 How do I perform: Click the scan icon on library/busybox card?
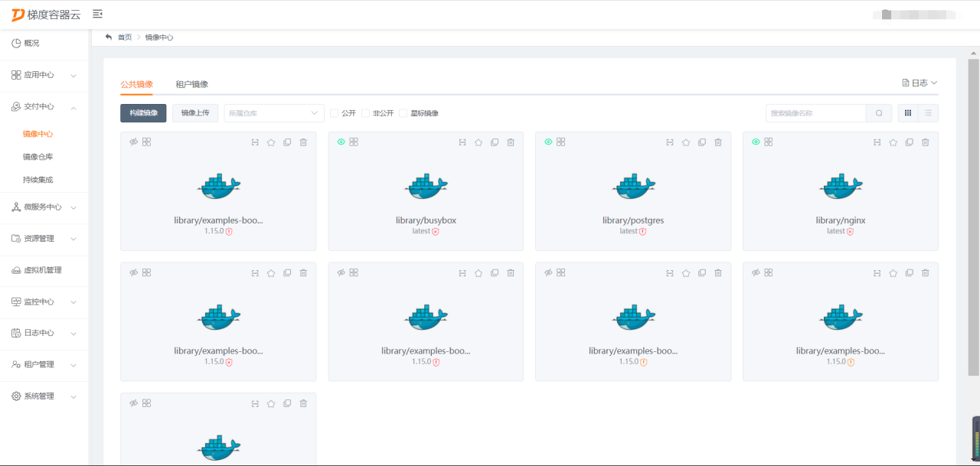click(x=462, y=142)
